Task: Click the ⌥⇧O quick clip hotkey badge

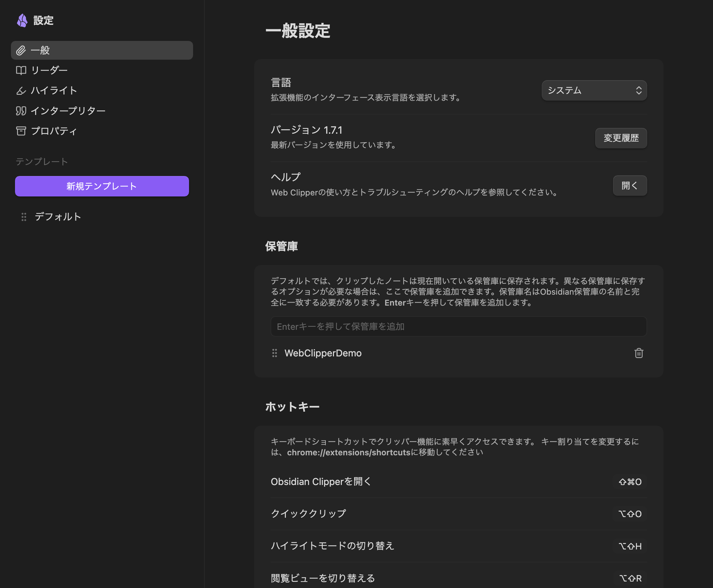Action: click(x=630, y=514)
